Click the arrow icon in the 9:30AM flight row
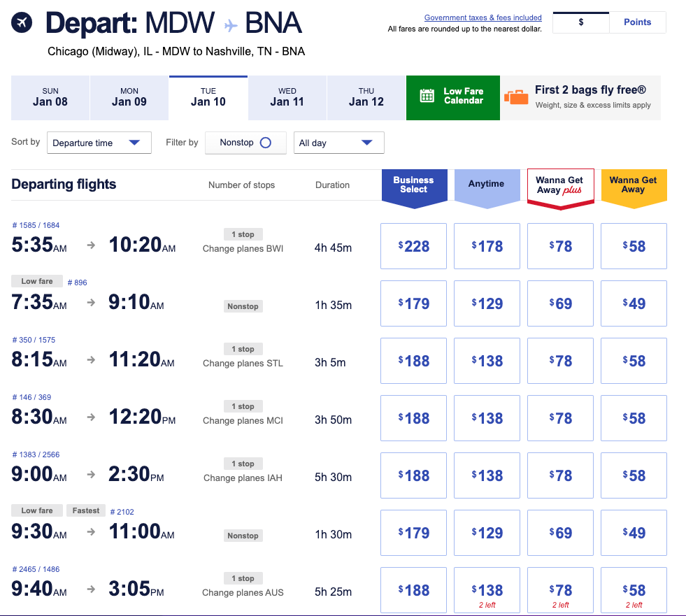Image resolution: width=686 pixels, height=616 pixels. (91, 533)
